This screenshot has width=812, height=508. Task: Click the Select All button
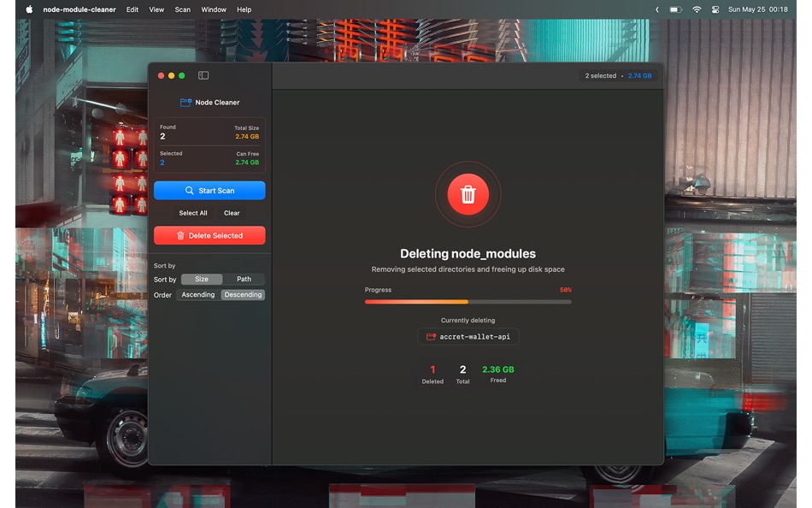point(193,213)
